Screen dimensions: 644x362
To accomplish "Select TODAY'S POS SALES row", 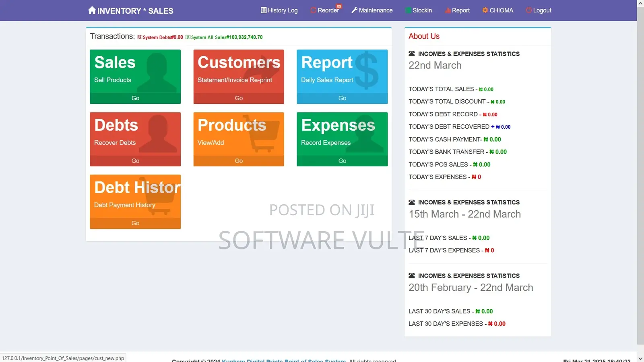I will coord(450,165).
